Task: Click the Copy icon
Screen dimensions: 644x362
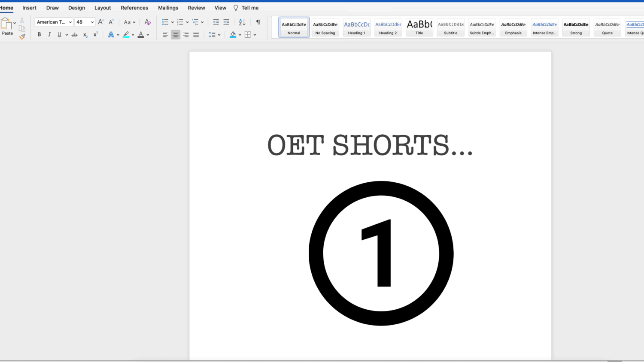Action: pyautogui.click(x=22, y=28)
